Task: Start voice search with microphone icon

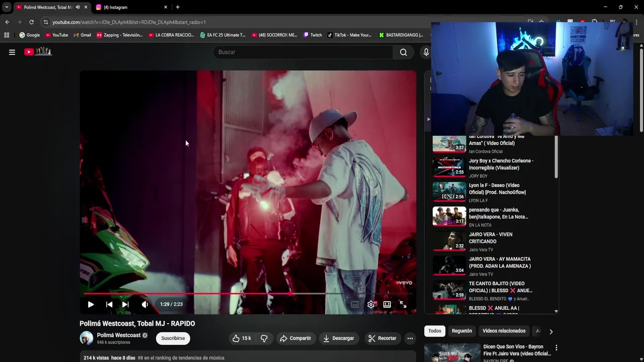Action: click(426, 52)
